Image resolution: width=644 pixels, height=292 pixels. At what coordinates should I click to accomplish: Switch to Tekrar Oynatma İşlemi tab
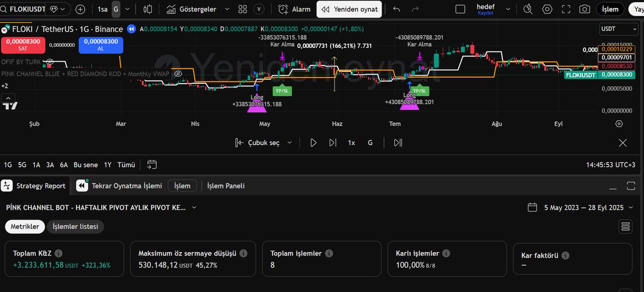click(x=119, y=186)
